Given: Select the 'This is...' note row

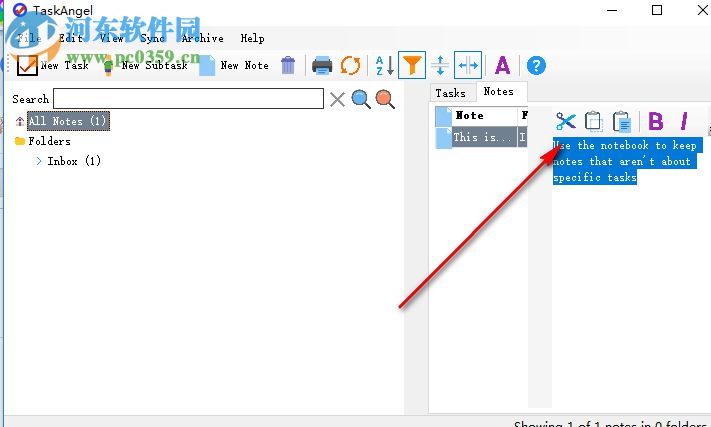Looking at the screenshot, I should tap(481, 137).
